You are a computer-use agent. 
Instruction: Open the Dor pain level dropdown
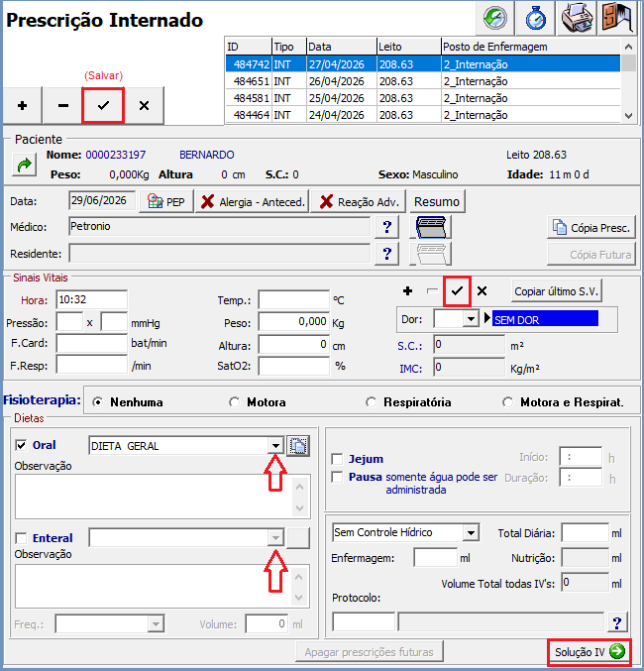pyautogui.click(x=471, y=319)
